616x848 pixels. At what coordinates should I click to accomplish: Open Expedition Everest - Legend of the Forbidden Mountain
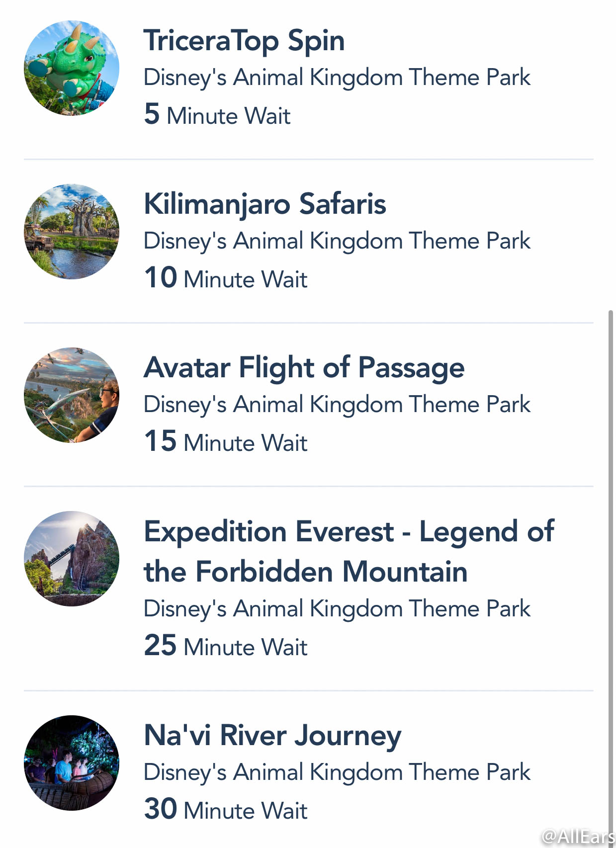click(x=349, y=551)
